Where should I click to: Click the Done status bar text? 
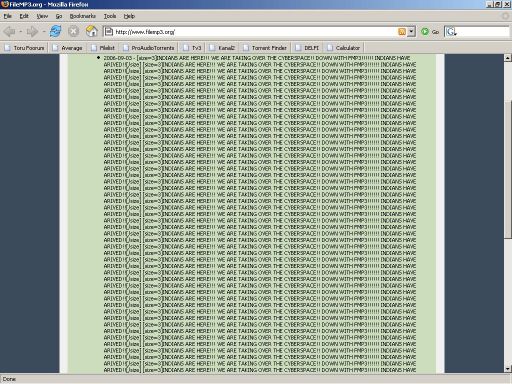click(x=9, y=379)
